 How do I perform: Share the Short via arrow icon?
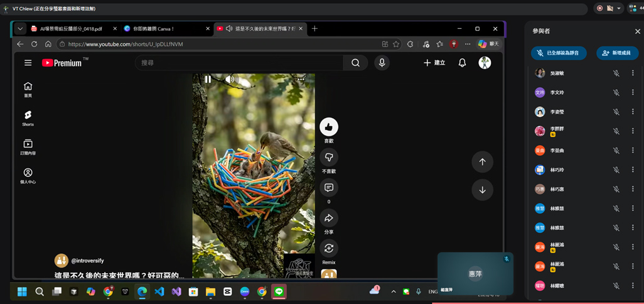tap(328, 218)
